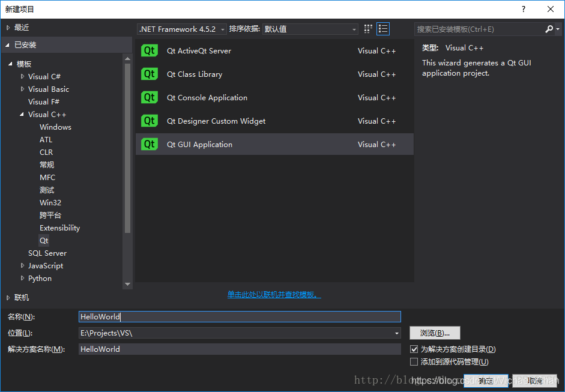Click the Qt Designer Custom Widget icon
This screenshot has height=392, width=565.
150,121
